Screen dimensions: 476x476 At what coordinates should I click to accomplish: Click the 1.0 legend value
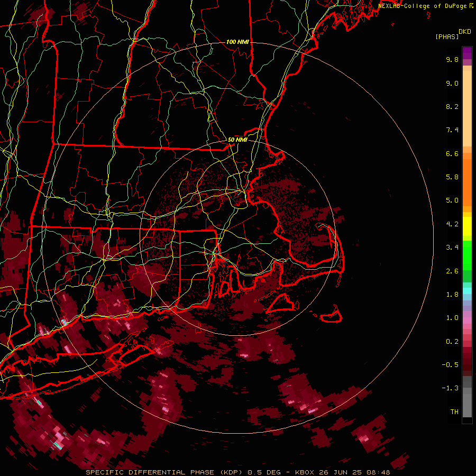pyautogui.click(x=452, y=318)
